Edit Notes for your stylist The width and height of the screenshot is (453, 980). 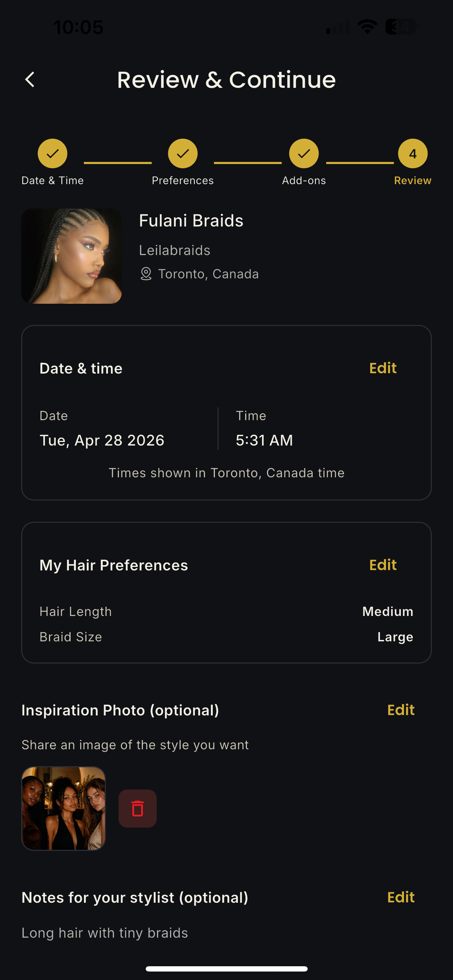pyautogui.click(x=400, y=897)
